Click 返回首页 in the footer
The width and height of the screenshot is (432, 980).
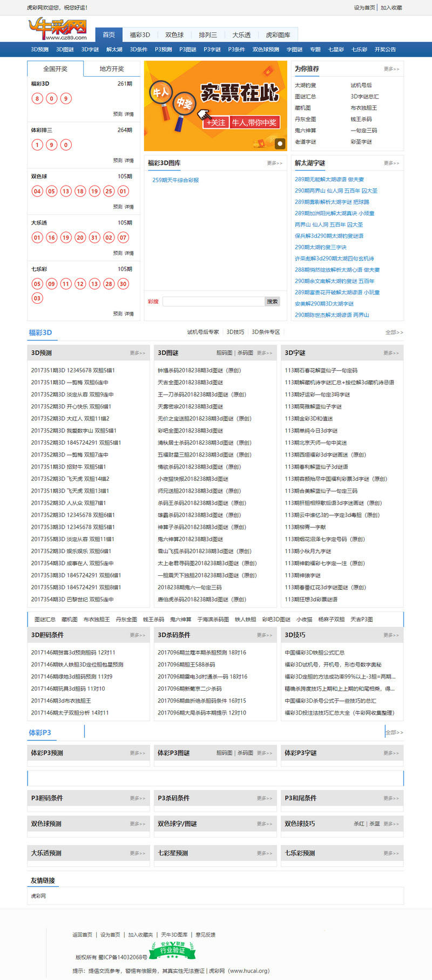point(83,935)
